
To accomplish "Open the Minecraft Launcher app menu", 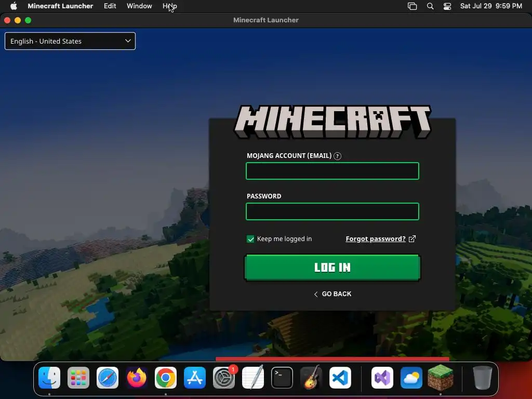I will tap(60, 6).
